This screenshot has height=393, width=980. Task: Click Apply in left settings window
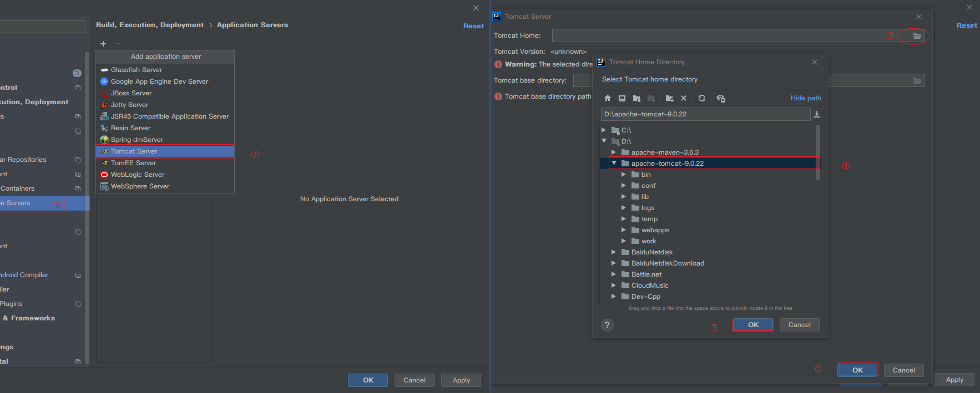461,380
